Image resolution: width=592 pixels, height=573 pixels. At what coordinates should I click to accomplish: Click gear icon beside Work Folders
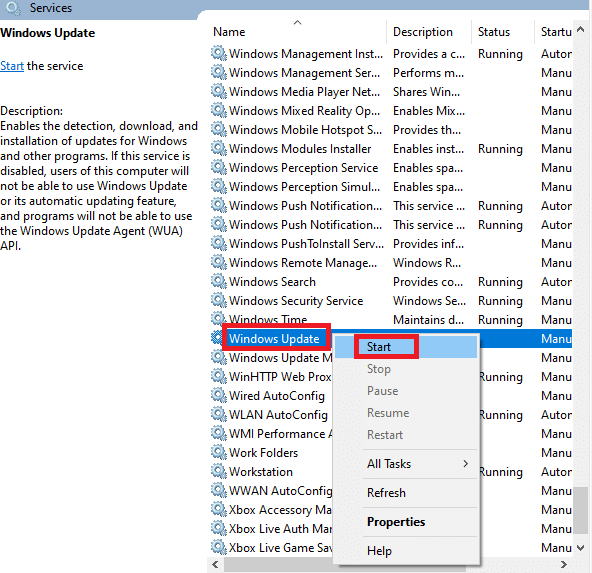[219, 452]
